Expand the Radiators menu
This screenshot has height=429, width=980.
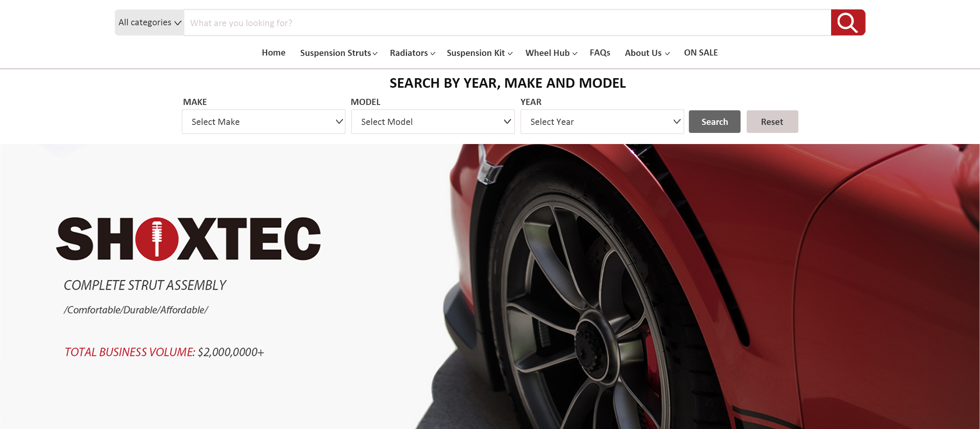coord(412,53)
